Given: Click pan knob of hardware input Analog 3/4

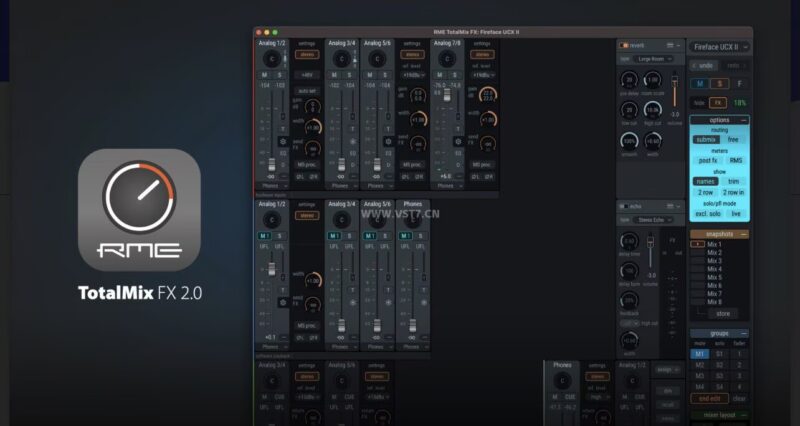Looking at the screenshot, I should pyautogui.click(x=342, y=59).
